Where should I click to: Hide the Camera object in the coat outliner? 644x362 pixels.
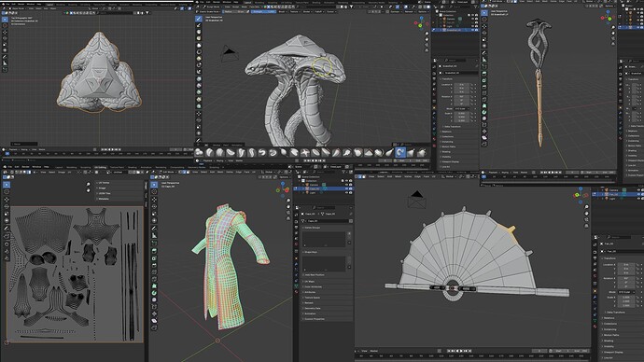point(346,185)
